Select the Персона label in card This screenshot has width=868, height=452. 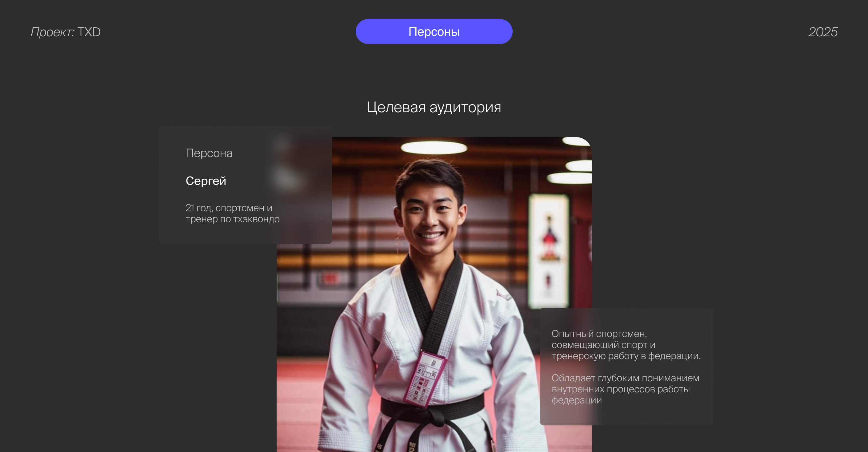pyautogui.click(x=209, y=153)
